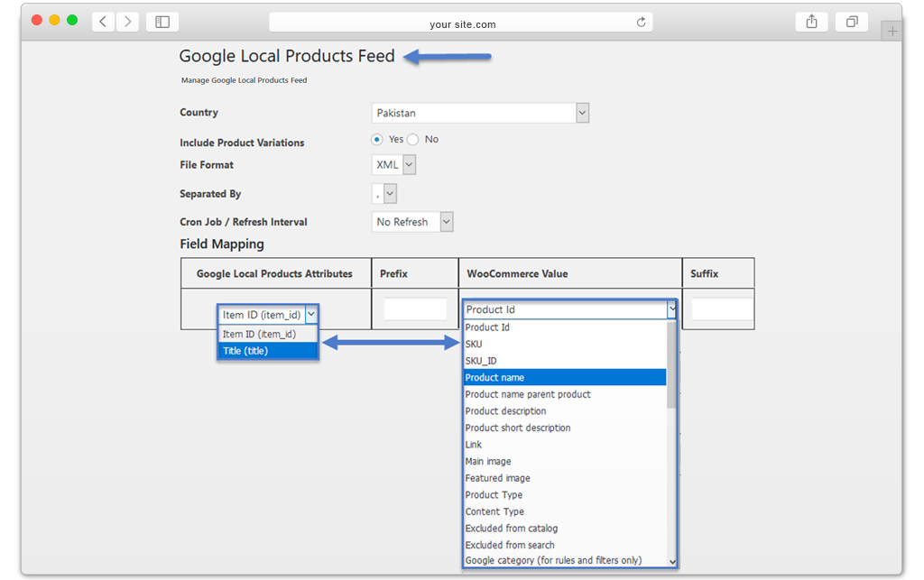Select Link option in the value list

pyautogui.click(x=565, y=445)
